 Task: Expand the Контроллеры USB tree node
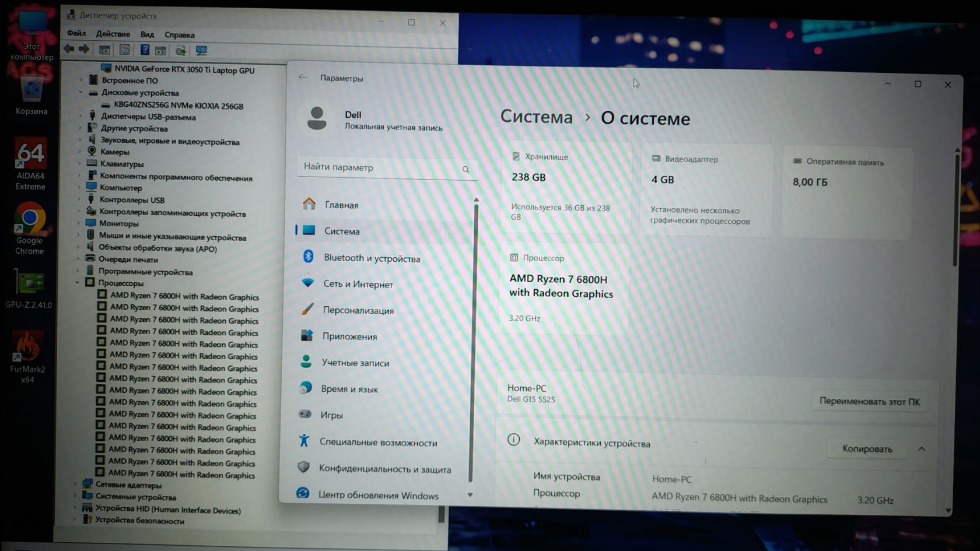pyautogui.click(x=79, y=199)
